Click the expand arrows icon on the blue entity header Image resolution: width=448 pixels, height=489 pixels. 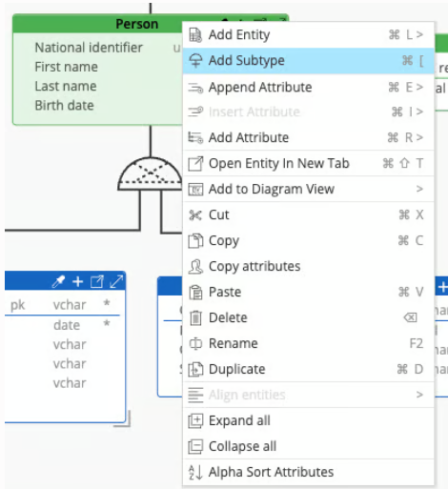coord(116,281)
